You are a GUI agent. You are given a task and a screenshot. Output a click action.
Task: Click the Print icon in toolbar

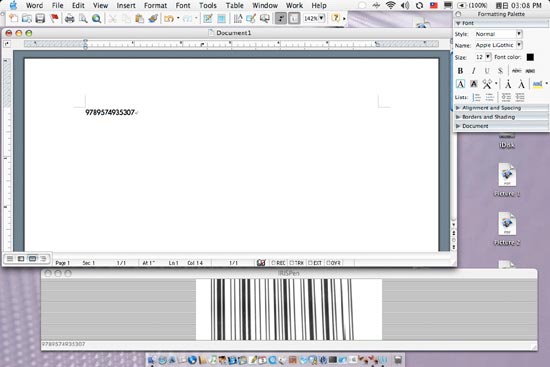coord(69,18)
